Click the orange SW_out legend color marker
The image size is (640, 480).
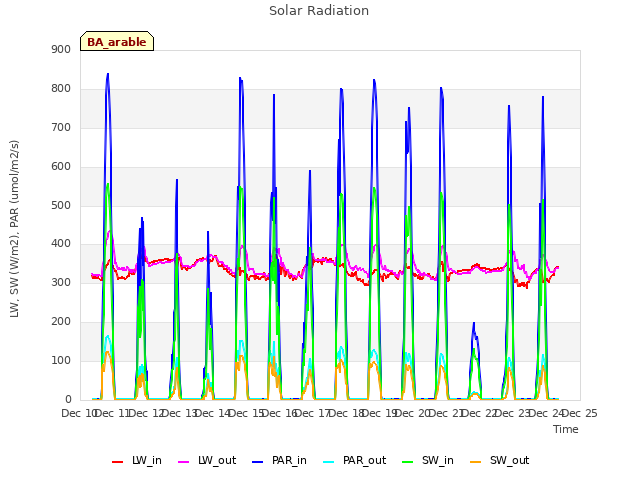pos(476,462)
